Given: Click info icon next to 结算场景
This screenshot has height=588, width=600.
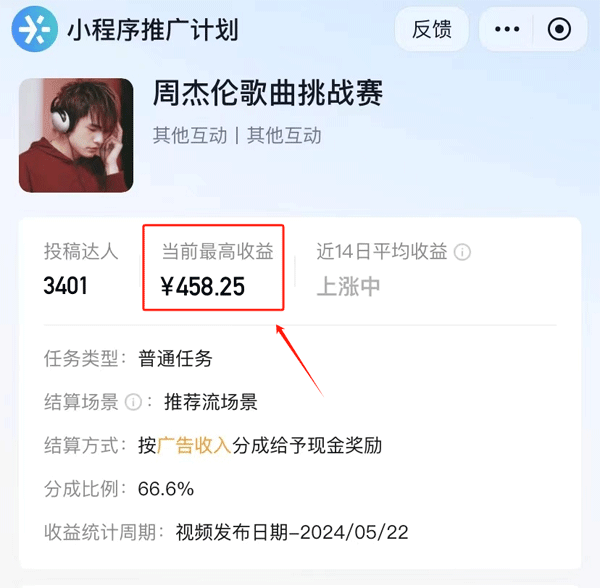Looking at the screenshot, I should click(134, 402).
